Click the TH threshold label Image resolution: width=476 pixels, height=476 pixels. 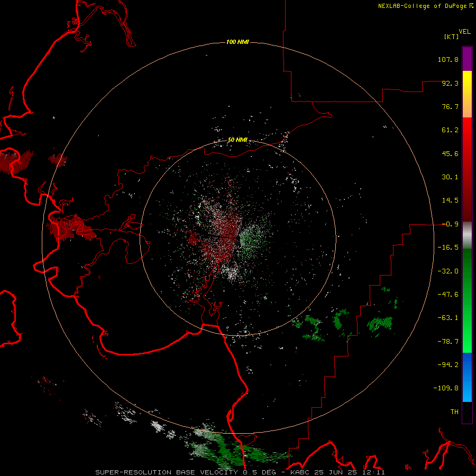(x=454, y=411)
